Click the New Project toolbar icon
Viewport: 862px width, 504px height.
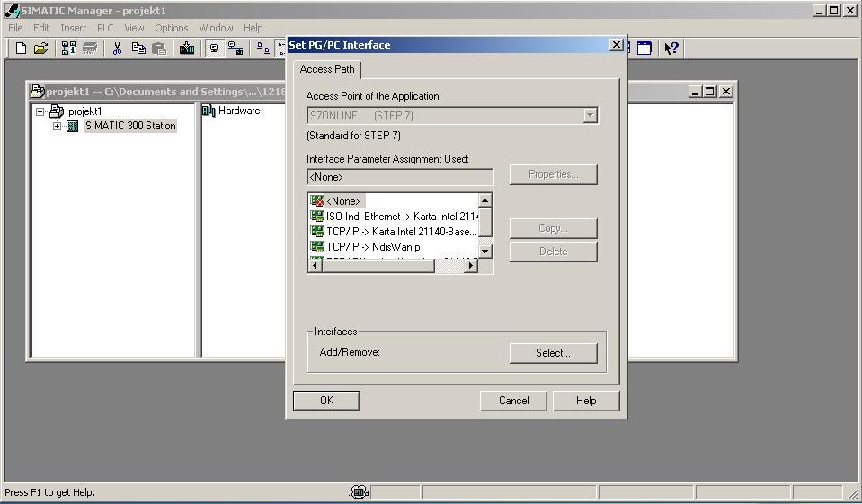pyautogui.click(x=21, y=49)
